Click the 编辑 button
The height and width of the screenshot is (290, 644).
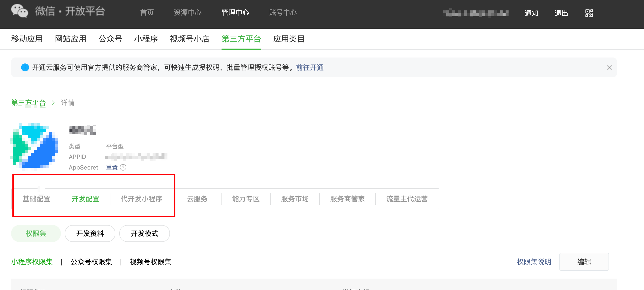584,262
